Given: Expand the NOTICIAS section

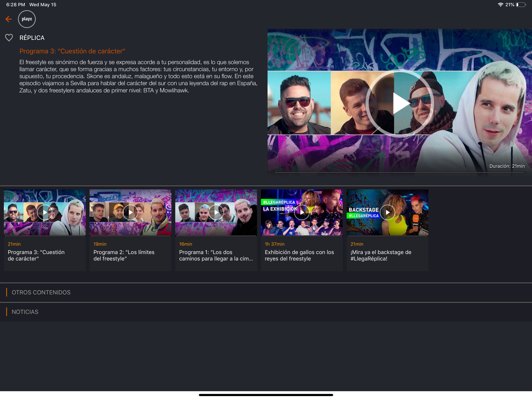Looking at the screenshot, I should [x=25, y=312].
